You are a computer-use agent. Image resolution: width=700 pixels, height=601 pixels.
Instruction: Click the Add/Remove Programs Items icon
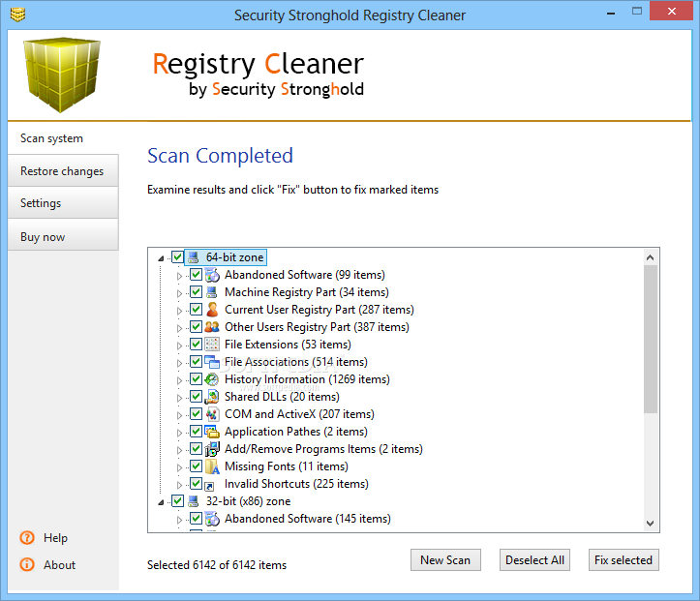(212, 449)
